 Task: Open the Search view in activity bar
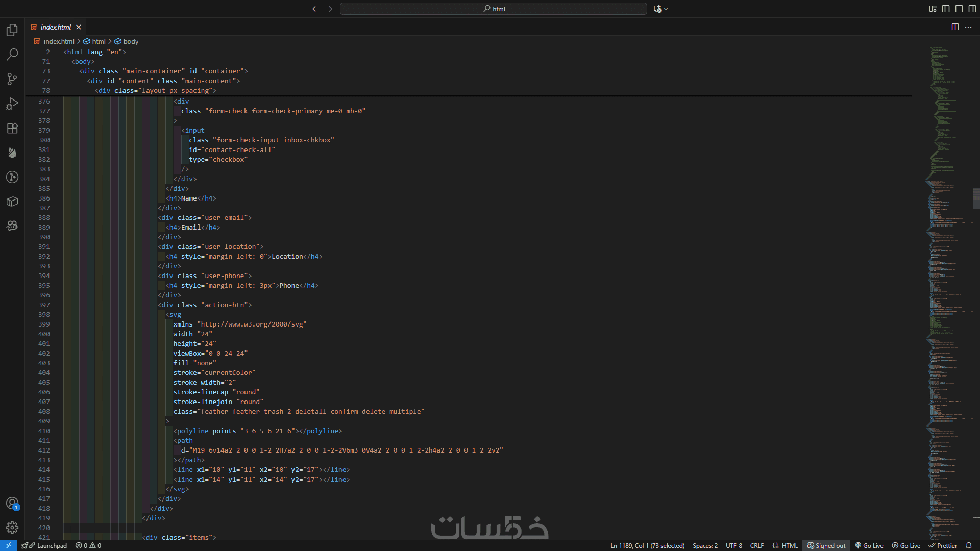[x=12, y=54]
